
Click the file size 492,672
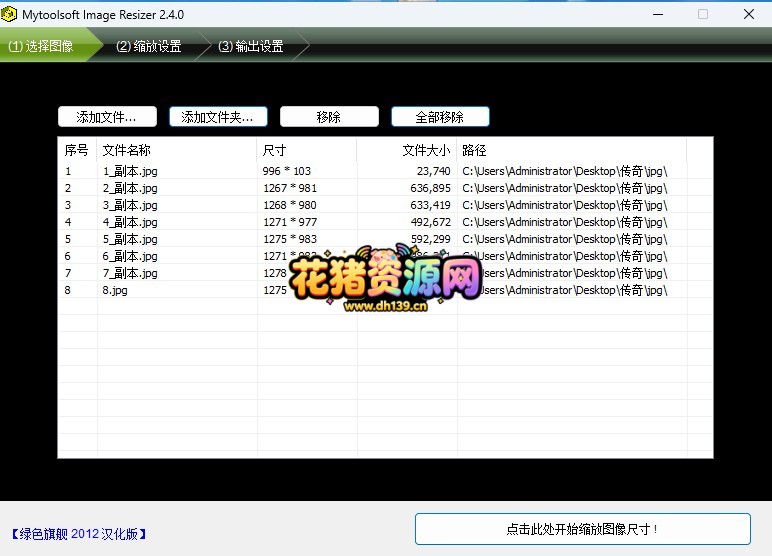click(x=430, y=222)
